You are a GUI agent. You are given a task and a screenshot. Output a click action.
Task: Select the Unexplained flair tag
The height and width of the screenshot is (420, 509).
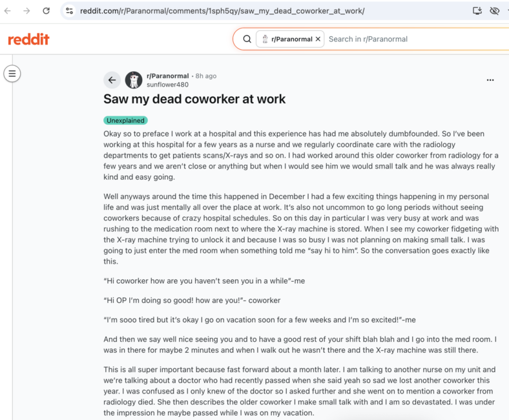point(125,121)
